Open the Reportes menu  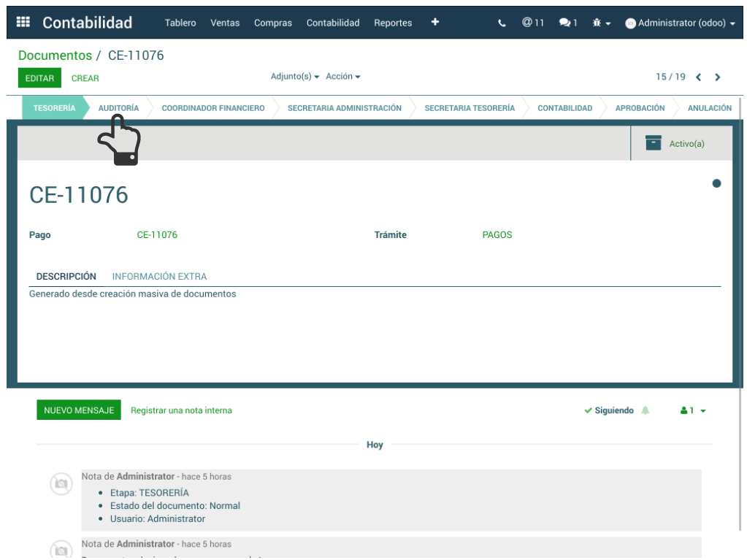[x=393, y=23]
